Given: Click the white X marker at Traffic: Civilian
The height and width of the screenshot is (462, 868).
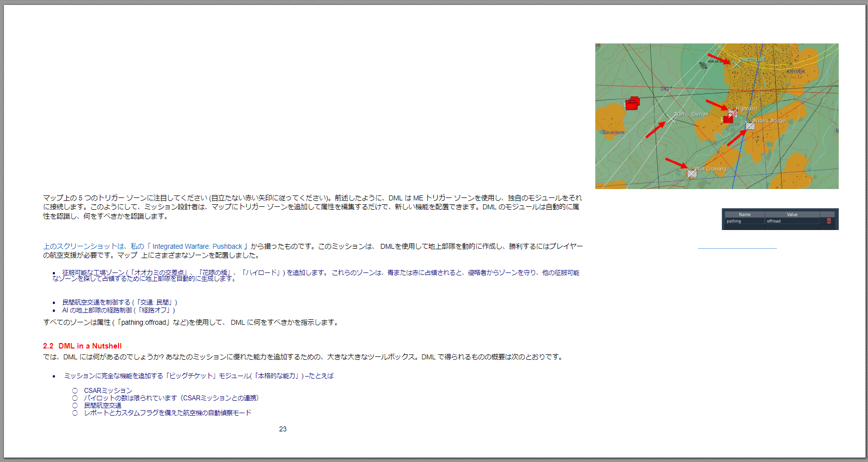Looking at the screenshot, I should coord(671,118).
